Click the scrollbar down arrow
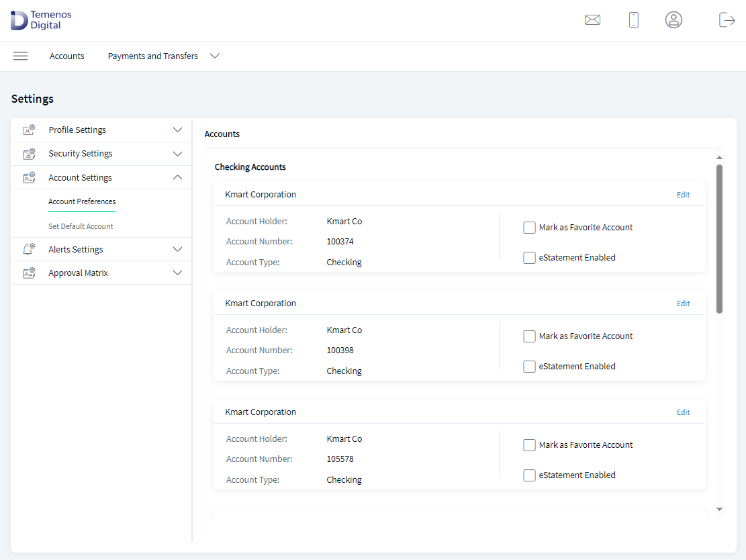 719,509
